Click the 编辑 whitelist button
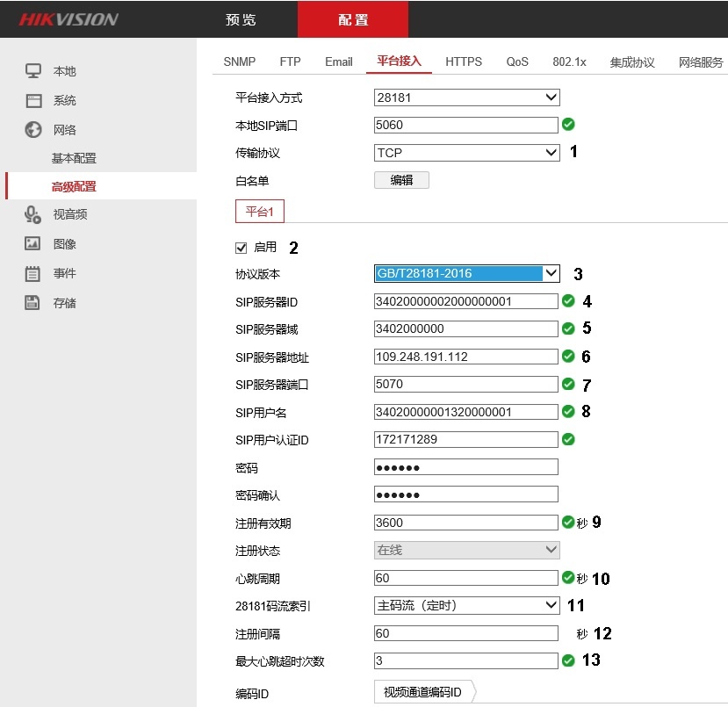The image size is (728, 707). (x=401, y=180)
